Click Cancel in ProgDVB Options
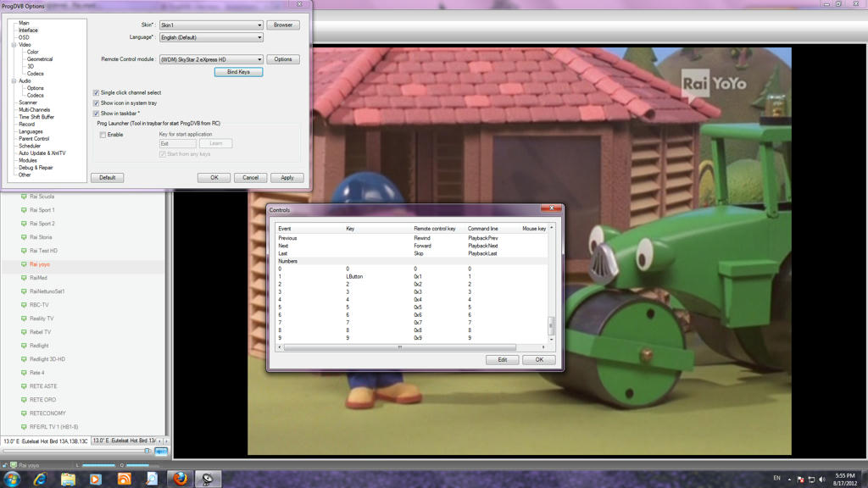 pyautogui.click(x=250, y=178)
